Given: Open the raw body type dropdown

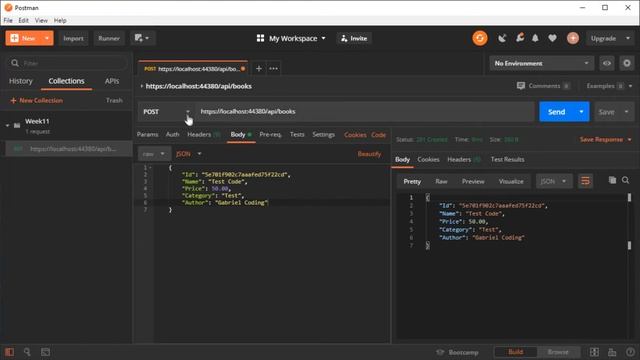Looking at the screenshot, I should (153, 154).
